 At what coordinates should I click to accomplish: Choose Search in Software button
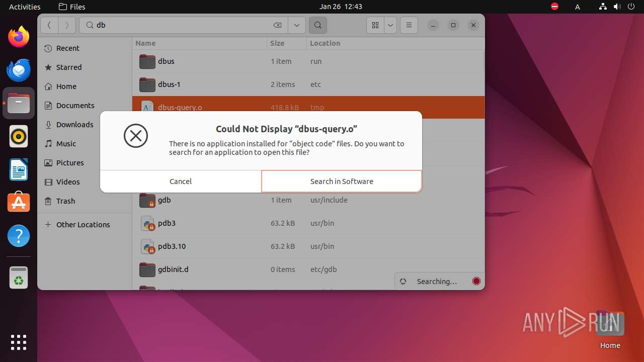342,182
